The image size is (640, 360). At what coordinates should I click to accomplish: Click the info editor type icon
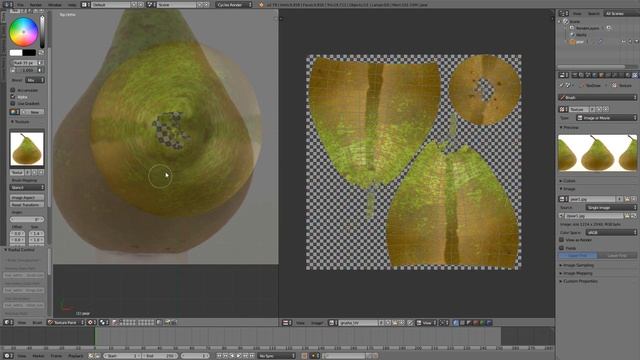pyautogui.click(x=7, y=5)
